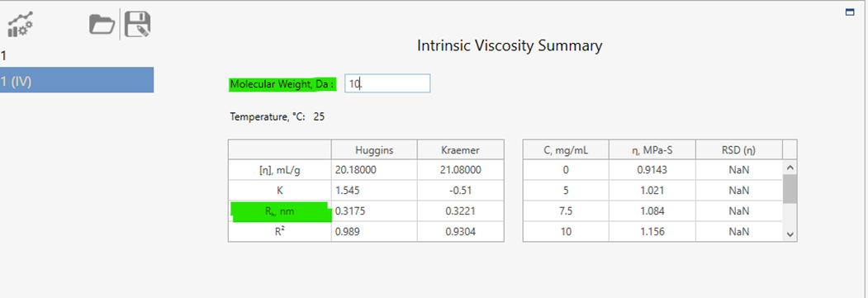Click the 'RSD (η)' column header
This screenshot has width=868, height=298.
point(739,150)
